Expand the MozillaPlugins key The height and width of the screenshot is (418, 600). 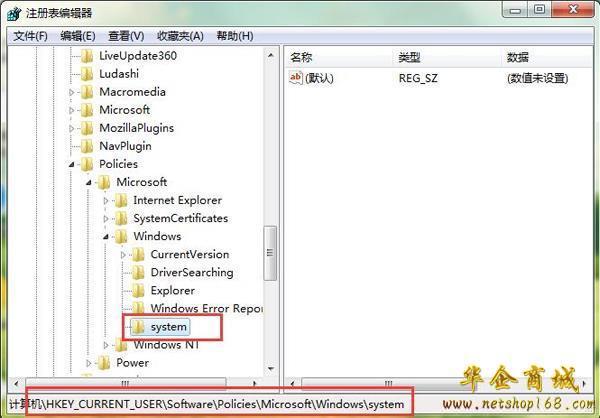click(72, 128)
